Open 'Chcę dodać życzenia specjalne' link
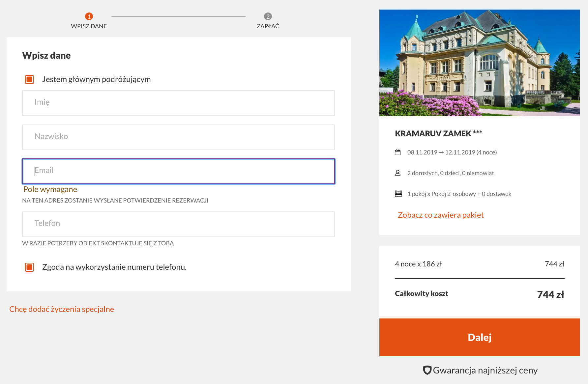The height and width of the screenshot is (384, 588). coord(62,309)
